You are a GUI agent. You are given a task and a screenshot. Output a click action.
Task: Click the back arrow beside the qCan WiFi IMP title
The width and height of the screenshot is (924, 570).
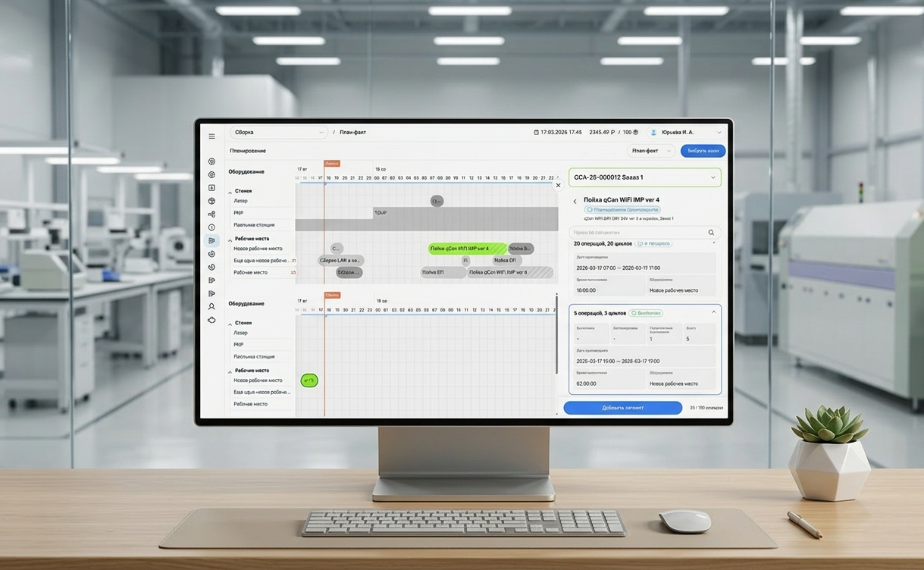point(575,201)
